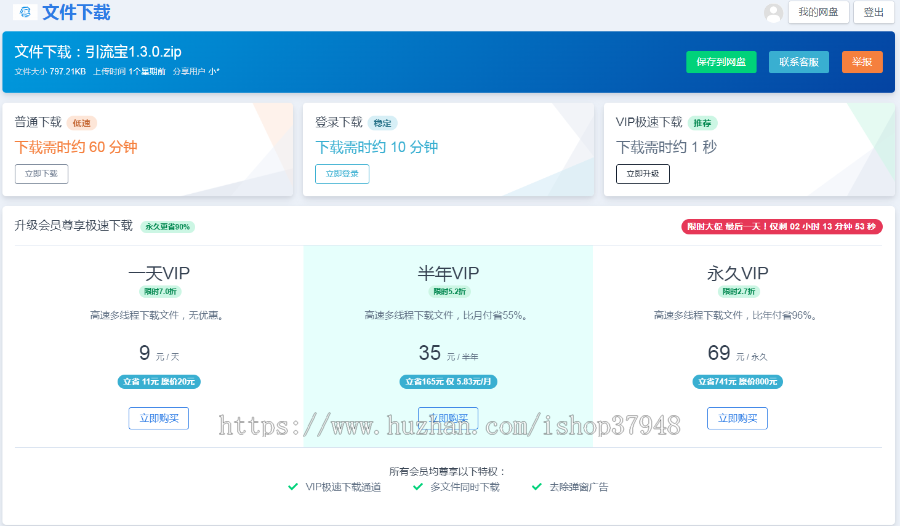
Task: Click 下载需时约 60 分钟 text
Action: point(76,147)
